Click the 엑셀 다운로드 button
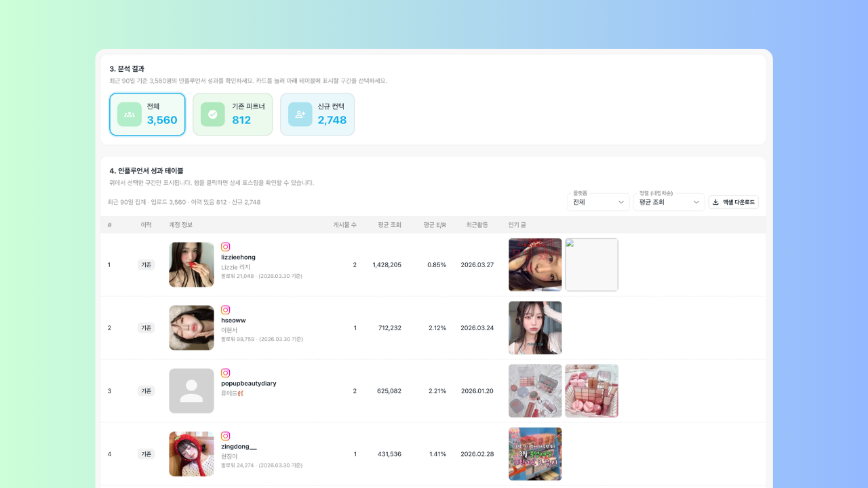 click(734, 202)
